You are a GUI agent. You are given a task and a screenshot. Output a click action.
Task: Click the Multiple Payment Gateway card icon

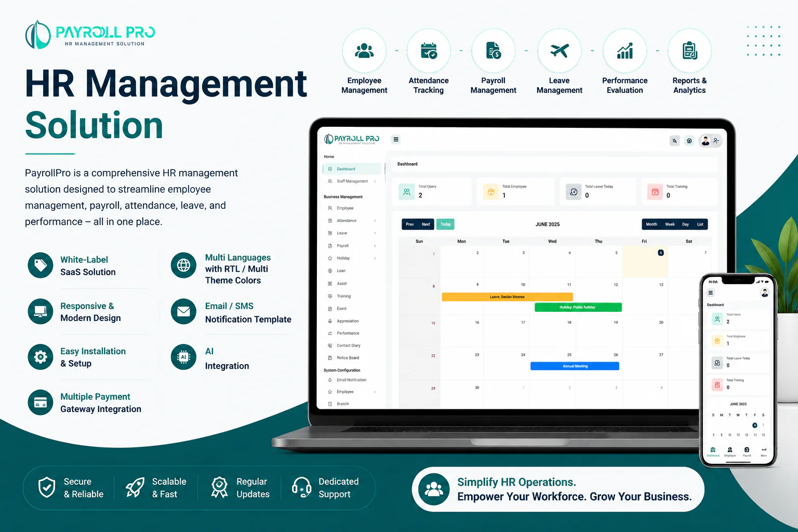41,403
